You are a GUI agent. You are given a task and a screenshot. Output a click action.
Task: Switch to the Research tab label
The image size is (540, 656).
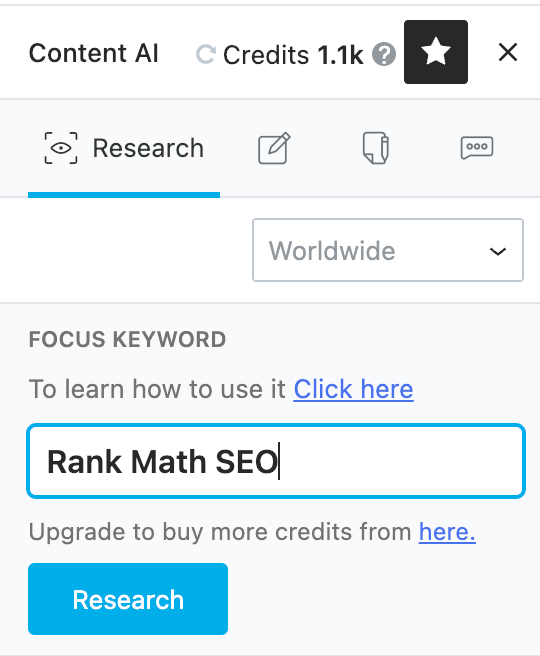tap(148, 148)
